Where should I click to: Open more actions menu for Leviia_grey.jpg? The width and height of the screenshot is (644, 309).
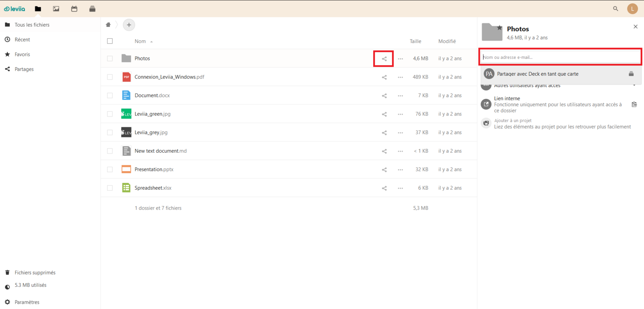(400, 133)
